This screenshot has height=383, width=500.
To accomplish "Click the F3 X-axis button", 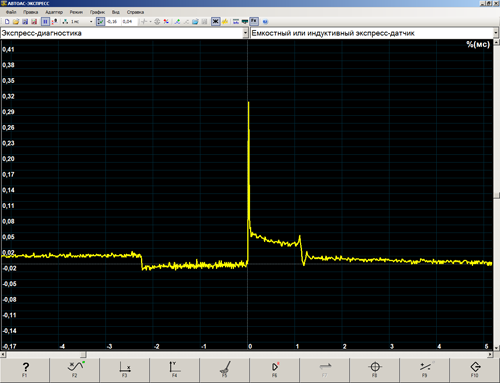I will pyautogui.click(x=125, y=370).
